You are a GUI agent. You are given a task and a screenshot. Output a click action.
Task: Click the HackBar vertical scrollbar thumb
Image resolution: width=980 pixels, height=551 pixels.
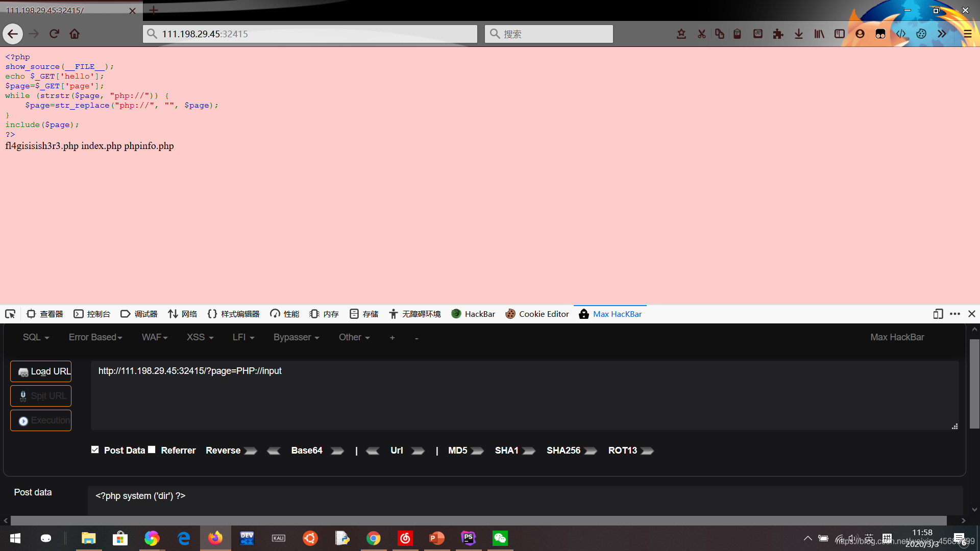974,384
